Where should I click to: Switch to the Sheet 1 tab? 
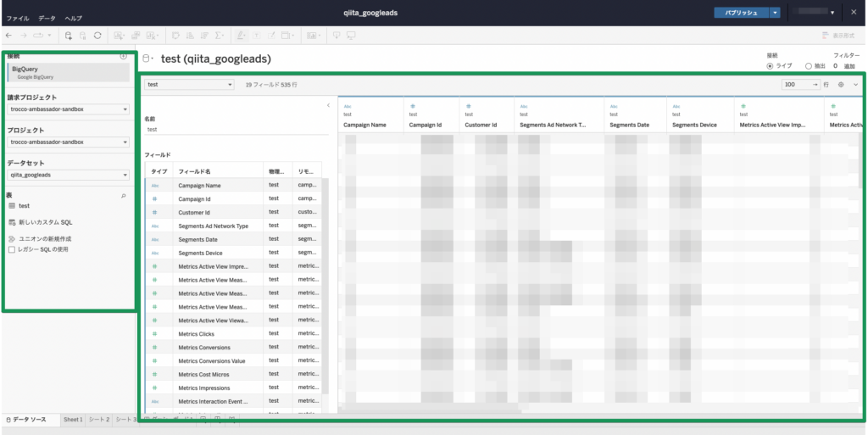pyautogui.click(x=73, y=420)
